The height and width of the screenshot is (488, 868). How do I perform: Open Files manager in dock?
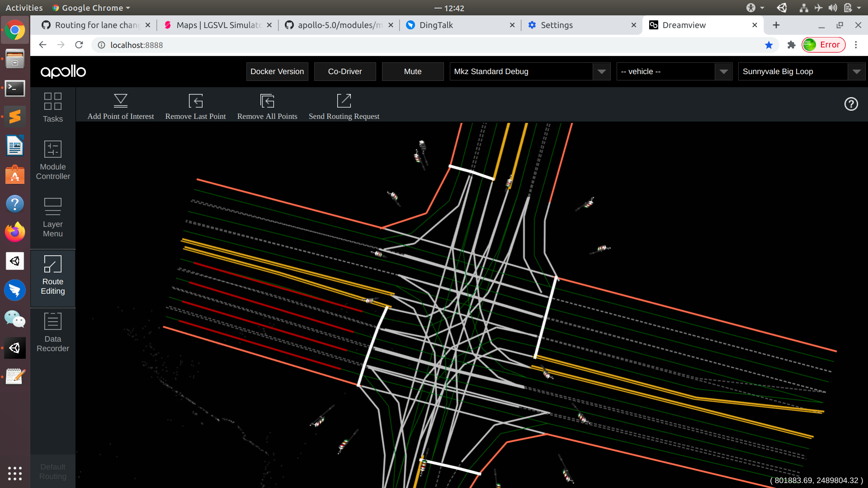tap(15, 59)
